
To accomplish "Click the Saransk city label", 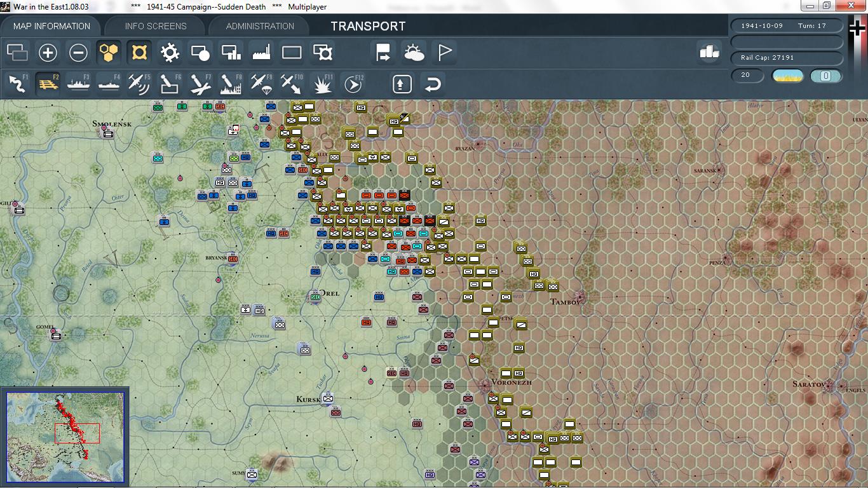I will 705,171.
